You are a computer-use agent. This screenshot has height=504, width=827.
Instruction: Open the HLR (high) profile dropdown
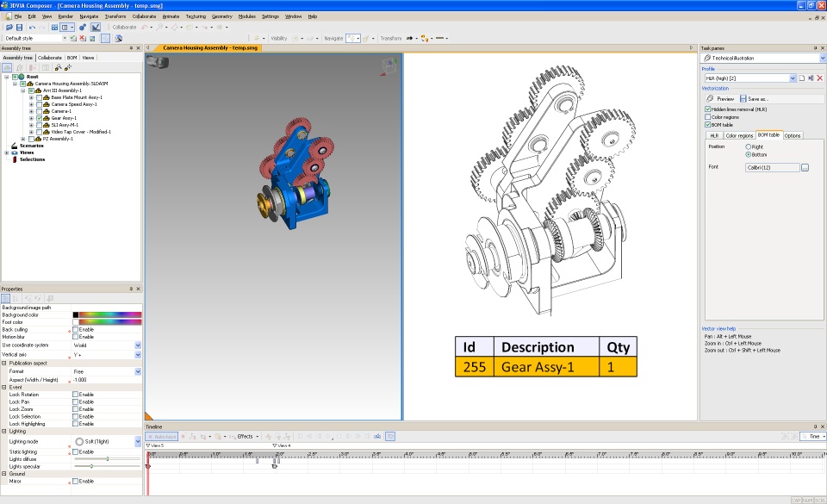[793, 78]
